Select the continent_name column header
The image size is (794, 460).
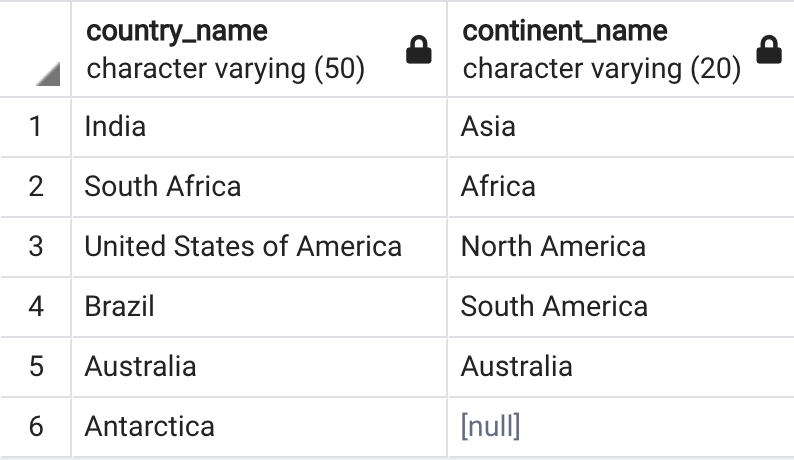(x=621, y=49)
